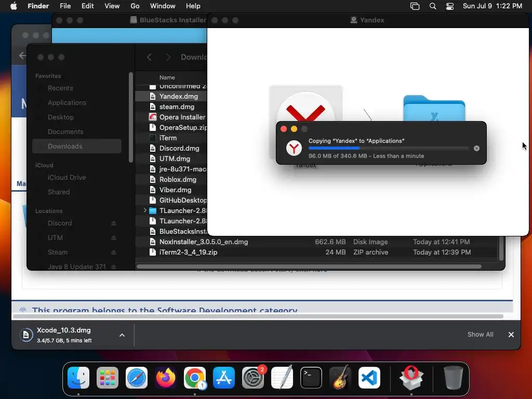The image size is (532, 399).
Task: Click the Yandex copy progress bar
Action: [389, 148]
